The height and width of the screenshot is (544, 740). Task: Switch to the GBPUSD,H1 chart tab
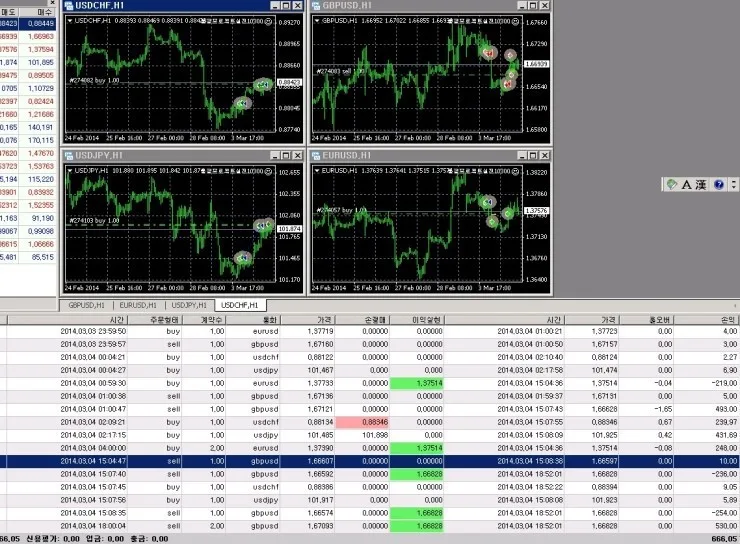[86, 305]
